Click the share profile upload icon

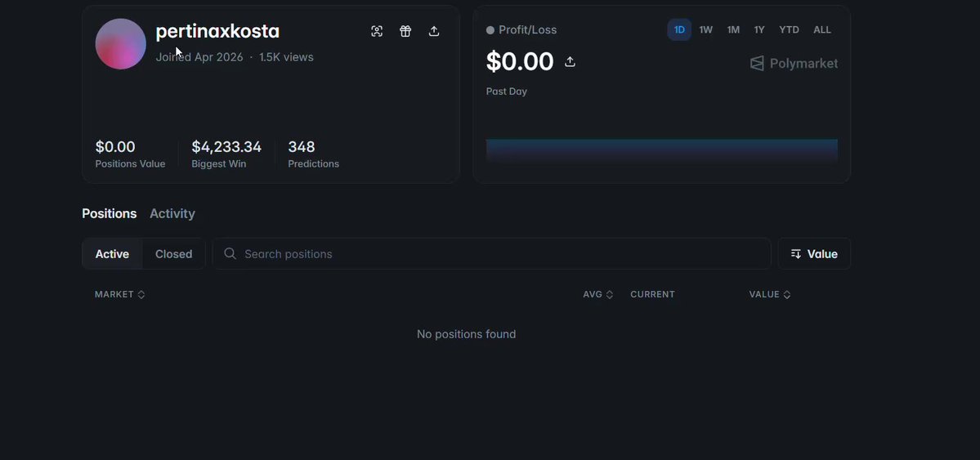(434, 31)
